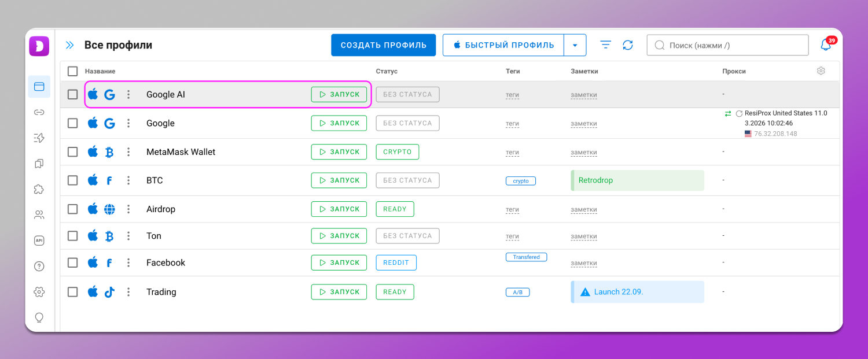
Task: Click the green Retrodrop note on BTC
Action: pyautogui.click(x=637, y=180)
